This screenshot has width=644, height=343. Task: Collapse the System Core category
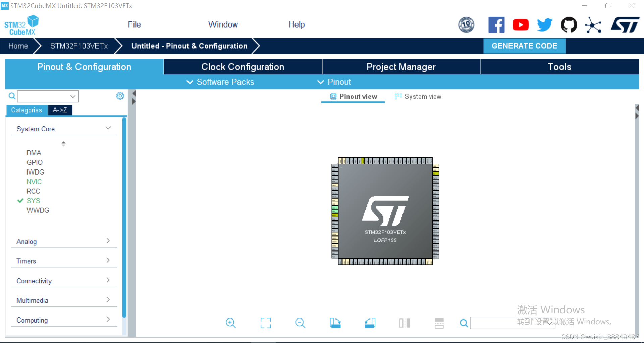(x=108, y=128)
